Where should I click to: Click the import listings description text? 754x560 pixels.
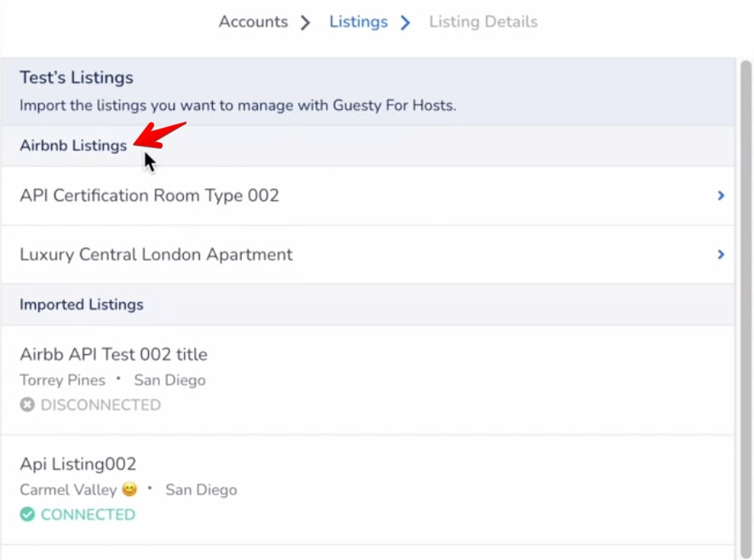pyautogui.click(x=237, y=106)
